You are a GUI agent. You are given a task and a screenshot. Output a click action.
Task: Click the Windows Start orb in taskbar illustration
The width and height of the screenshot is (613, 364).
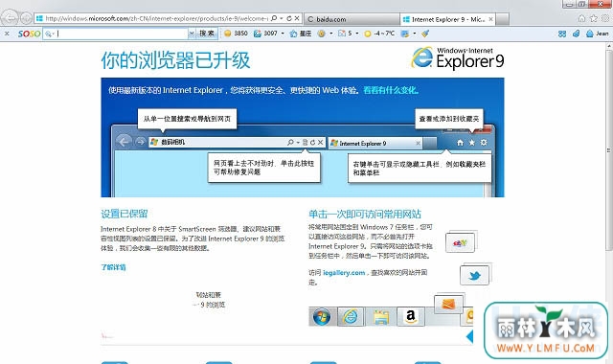[322, 317]
